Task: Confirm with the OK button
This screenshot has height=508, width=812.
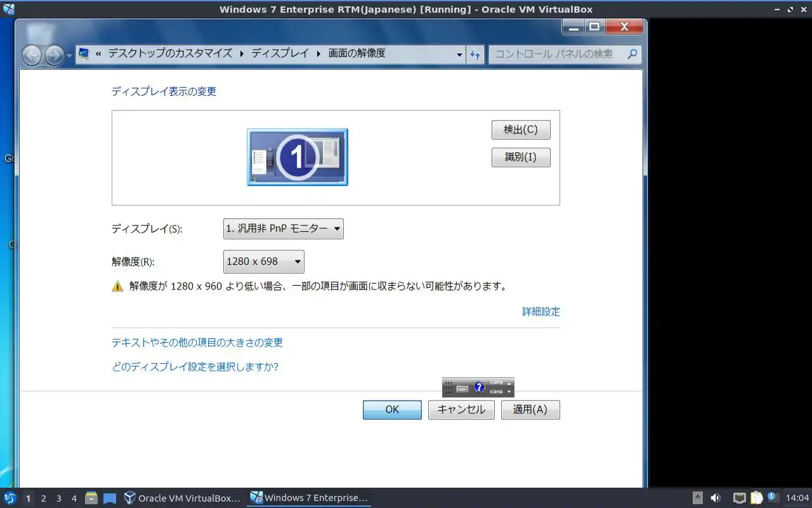Action: [392, 410]
